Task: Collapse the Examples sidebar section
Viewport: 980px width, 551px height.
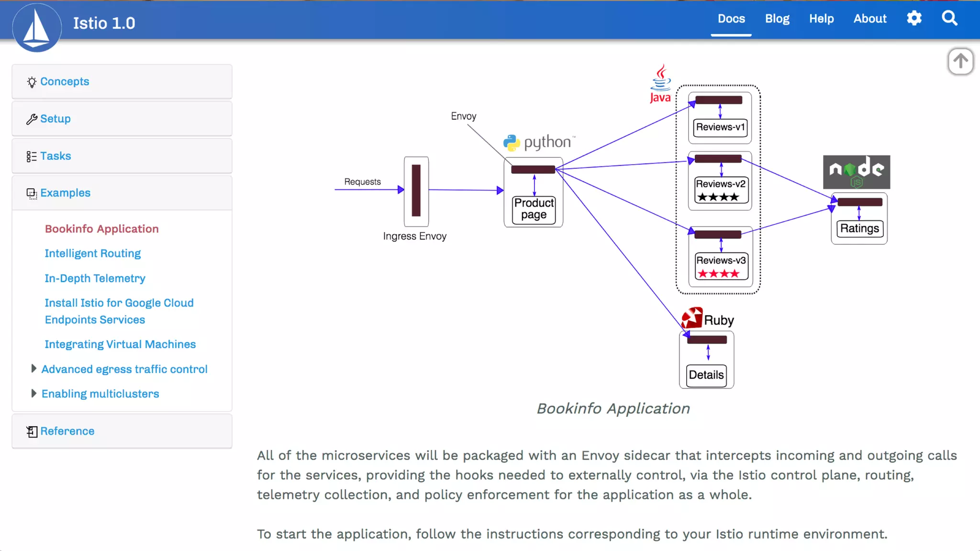Action: (x=65, y=193)
